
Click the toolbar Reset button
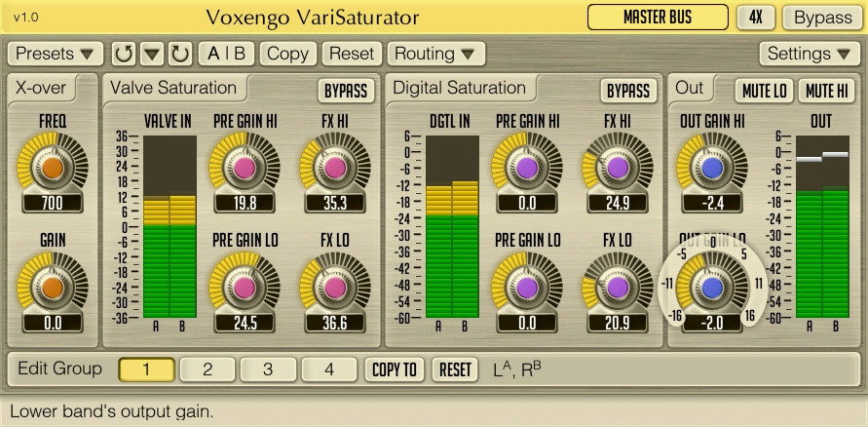pos(352,54)
